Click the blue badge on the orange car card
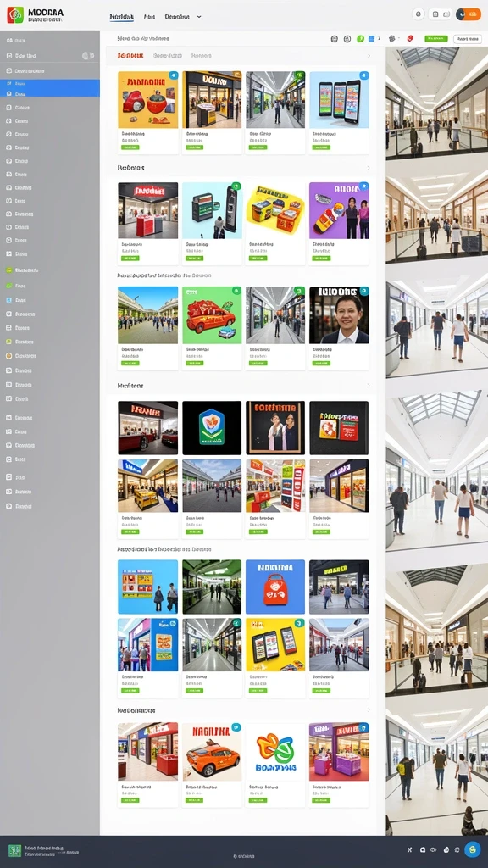 [x=236, y=726]
